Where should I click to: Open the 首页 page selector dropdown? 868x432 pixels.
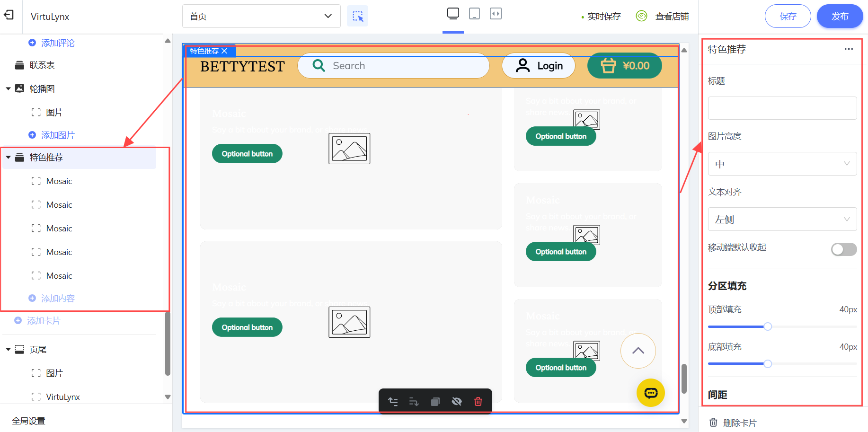[261, 16]
